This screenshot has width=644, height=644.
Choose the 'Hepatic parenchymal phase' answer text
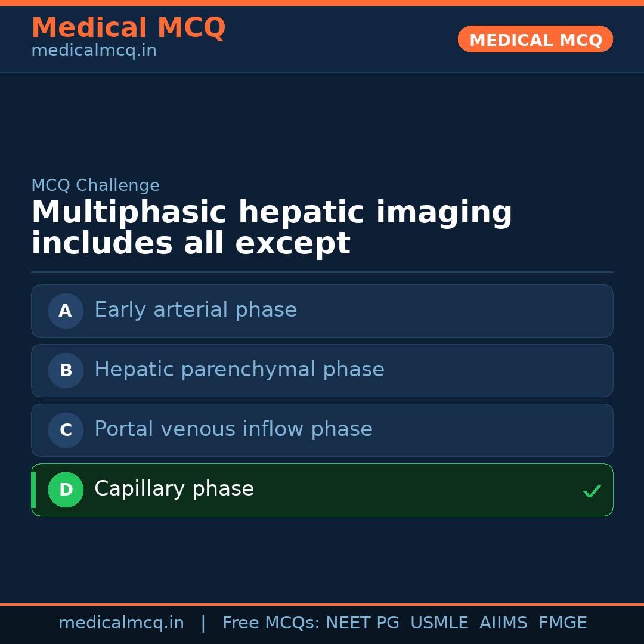[239, 370]
